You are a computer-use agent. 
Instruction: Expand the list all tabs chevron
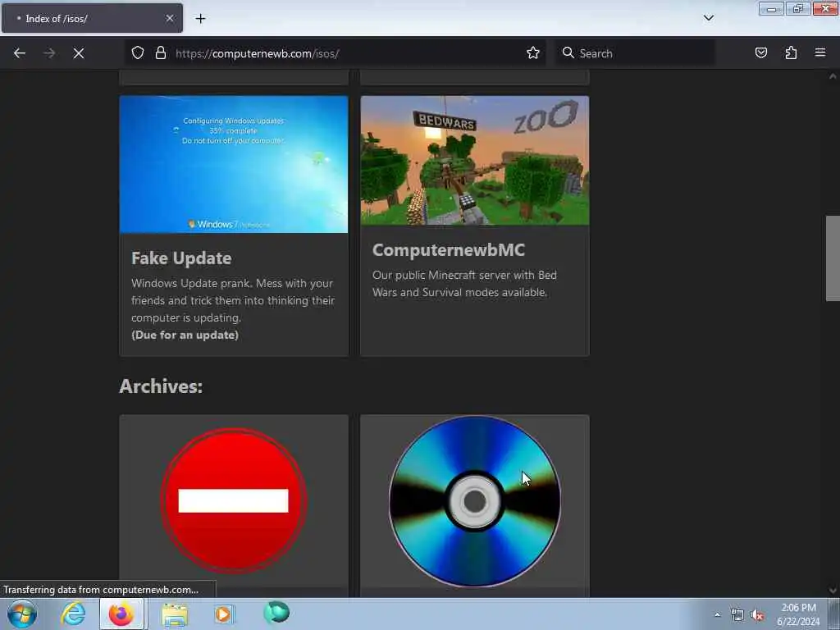click(709, 18)
